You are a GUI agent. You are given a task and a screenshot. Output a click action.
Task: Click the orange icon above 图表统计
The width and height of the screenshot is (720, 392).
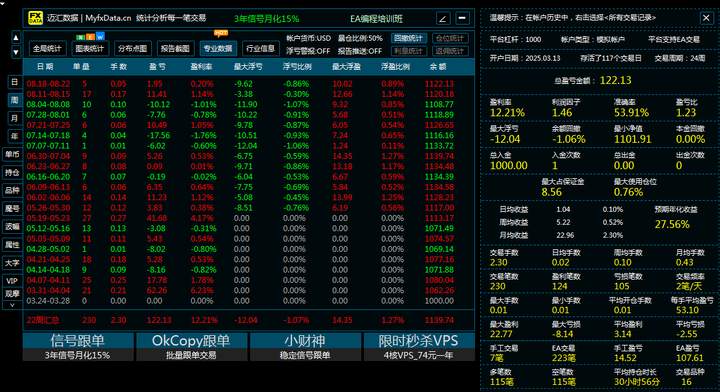click(90, 37)
